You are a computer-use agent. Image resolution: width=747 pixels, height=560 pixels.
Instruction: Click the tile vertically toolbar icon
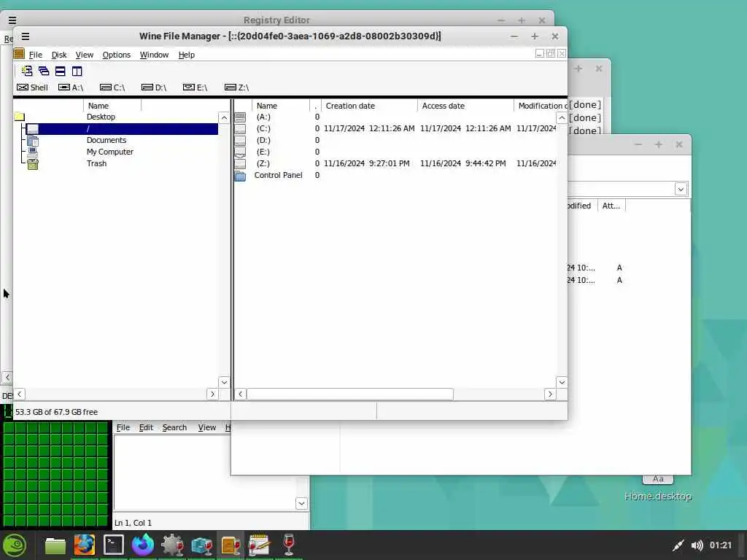[x=77, y=71]
